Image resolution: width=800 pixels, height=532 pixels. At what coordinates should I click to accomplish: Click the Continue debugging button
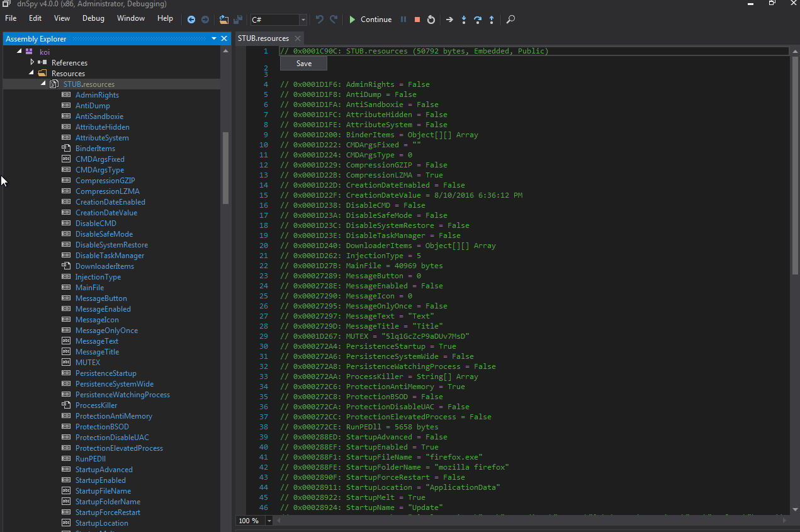click(370, 20)
